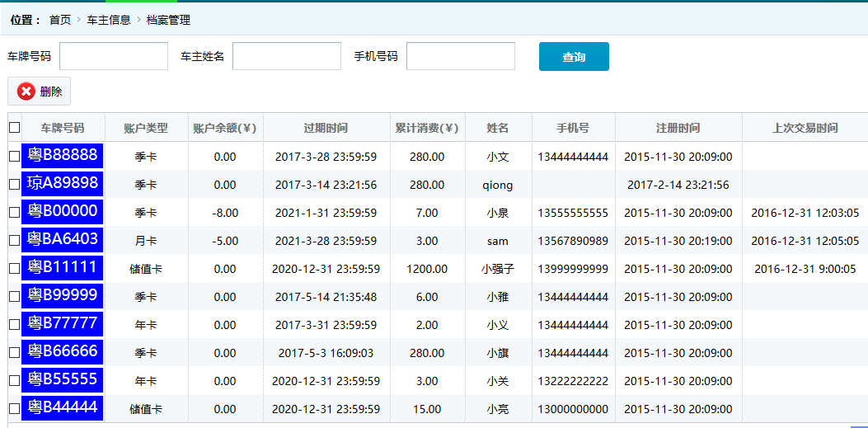Image resolution: width=868 pixels, height=428 pixels.
Task: Select plate badge 粤B11111
Action: click(63, 267)
